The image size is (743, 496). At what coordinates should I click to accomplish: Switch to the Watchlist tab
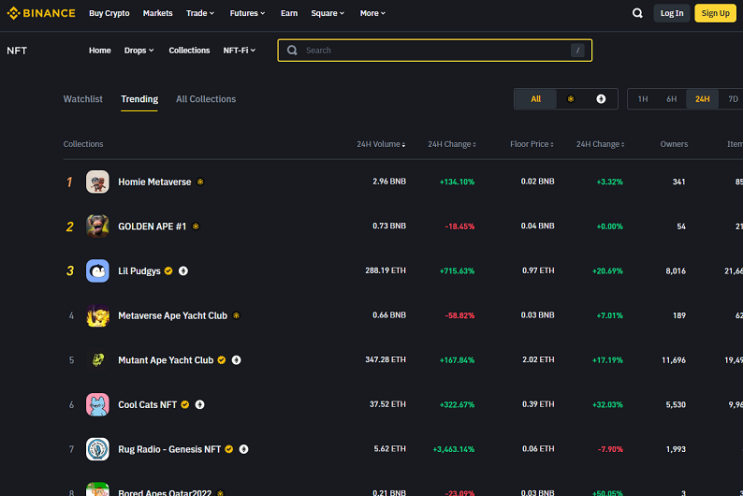83,99
